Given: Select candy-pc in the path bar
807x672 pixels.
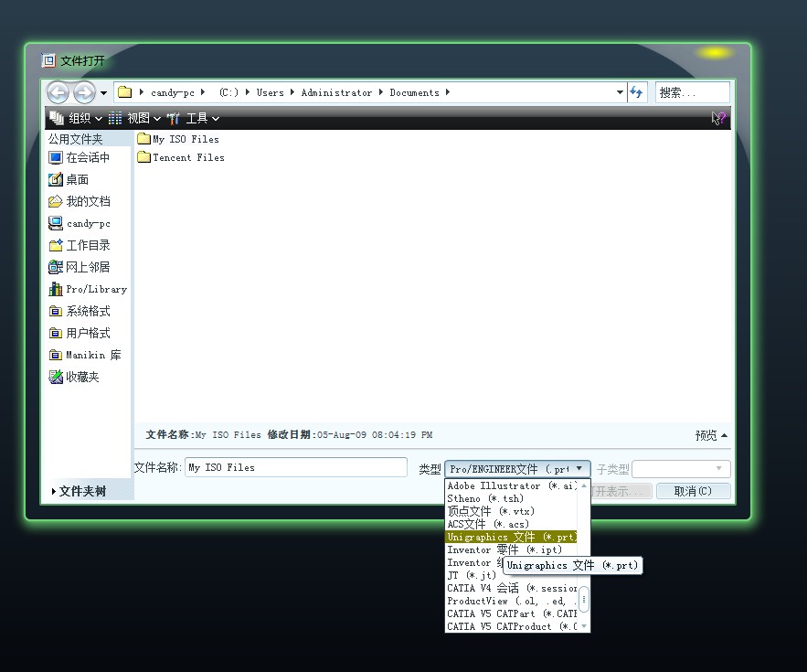Looking at the screenshot, I should [172, 92].
